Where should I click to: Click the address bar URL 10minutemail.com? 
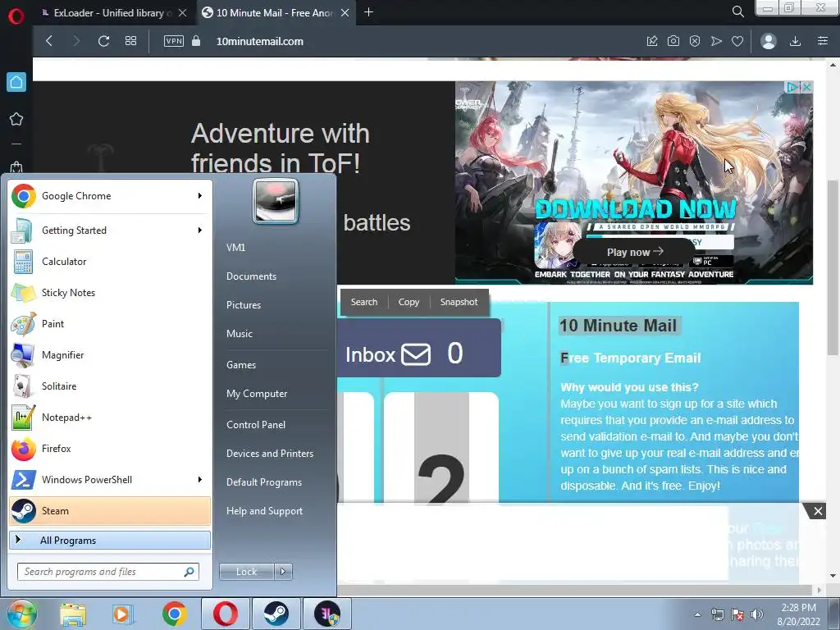260,41
